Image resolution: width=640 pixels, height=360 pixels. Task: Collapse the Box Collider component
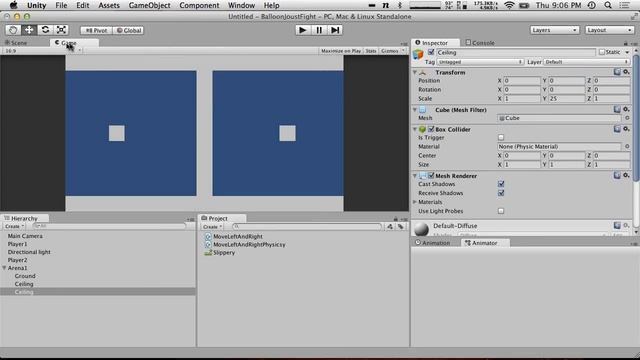point(415,129)
